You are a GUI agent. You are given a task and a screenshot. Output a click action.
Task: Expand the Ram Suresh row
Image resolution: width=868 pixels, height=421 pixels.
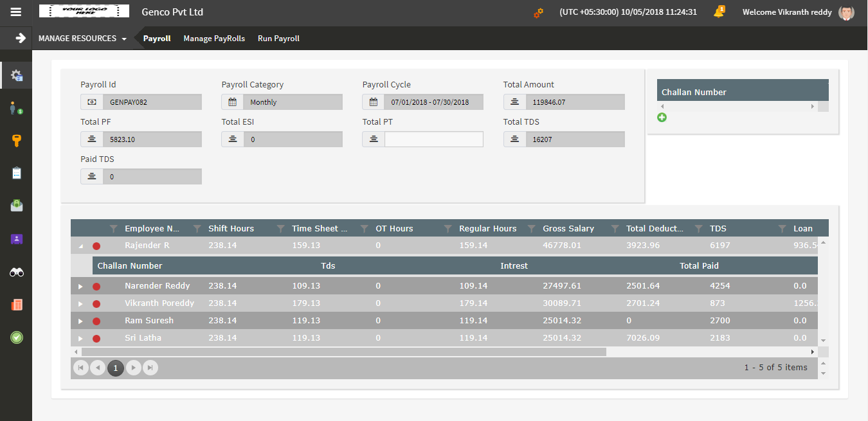click(x=80, y=321)
